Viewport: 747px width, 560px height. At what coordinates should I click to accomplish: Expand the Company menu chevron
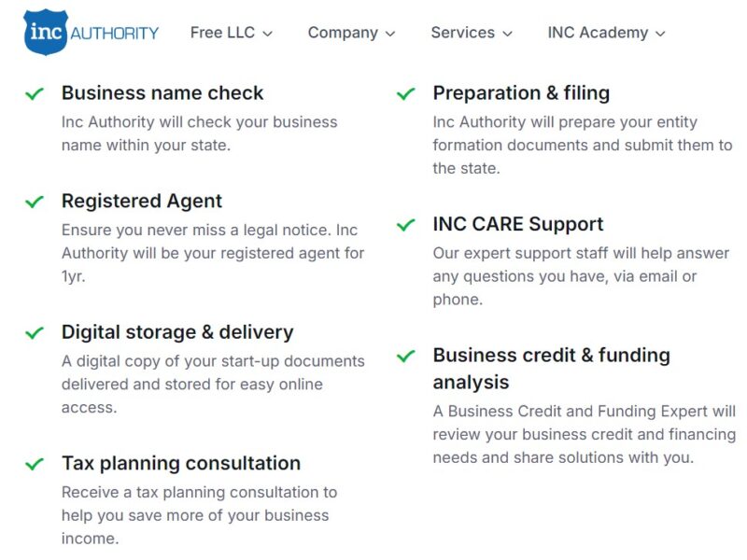tap(389, 34)
